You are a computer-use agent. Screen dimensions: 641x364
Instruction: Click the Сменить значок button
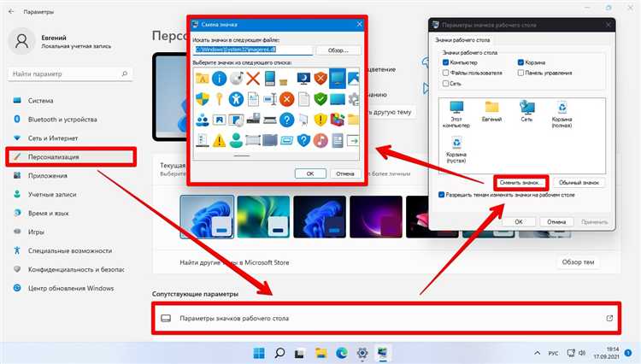click(520, 183)
